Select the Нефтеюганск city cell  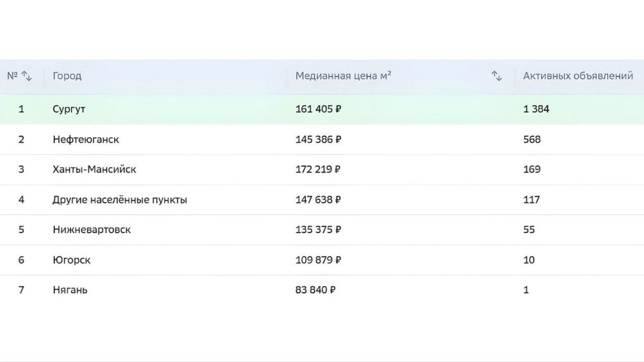86,139
